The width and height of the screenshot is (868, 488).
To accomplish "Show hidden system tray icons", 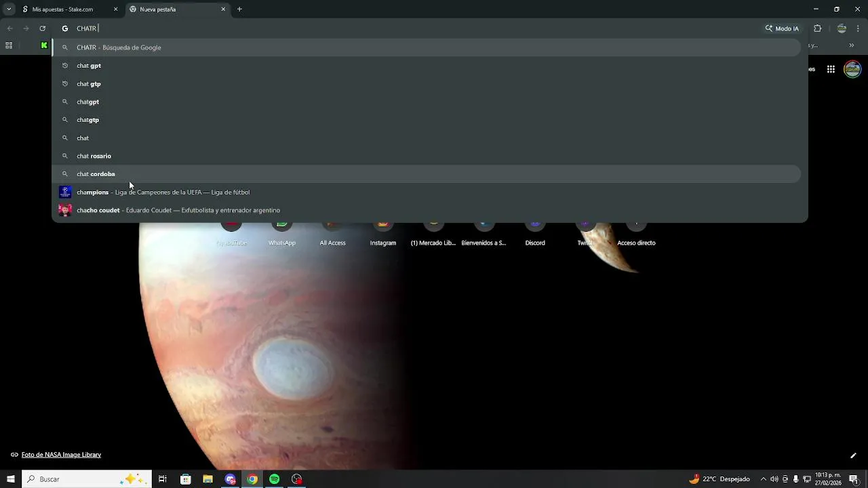I will (764, 479).
